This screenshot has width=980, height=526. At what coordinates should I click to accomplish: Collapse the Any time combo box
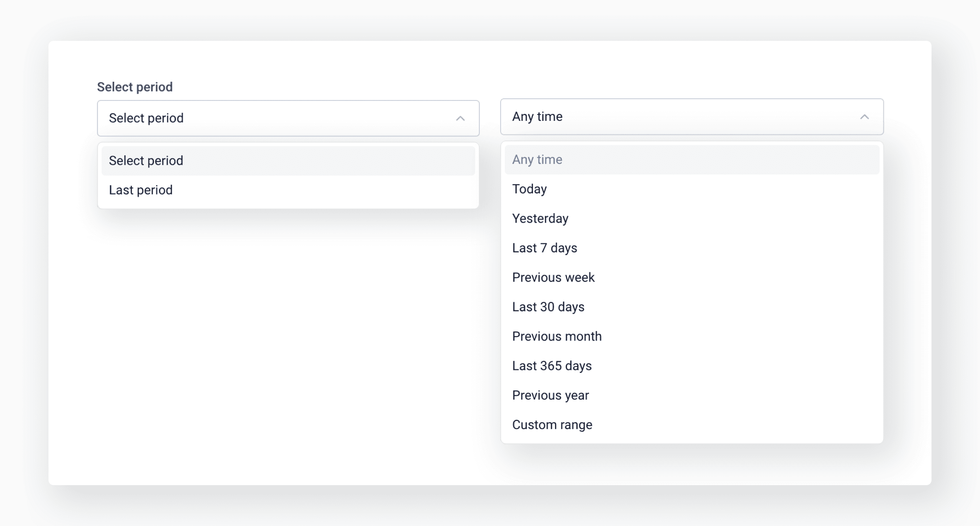click(x=692, y=117)
